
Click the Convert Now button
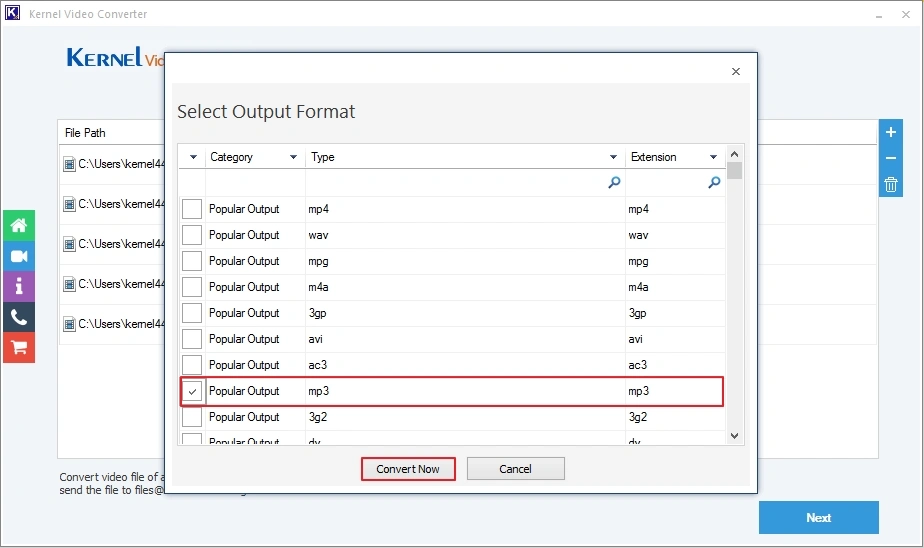tap(408, 469)
